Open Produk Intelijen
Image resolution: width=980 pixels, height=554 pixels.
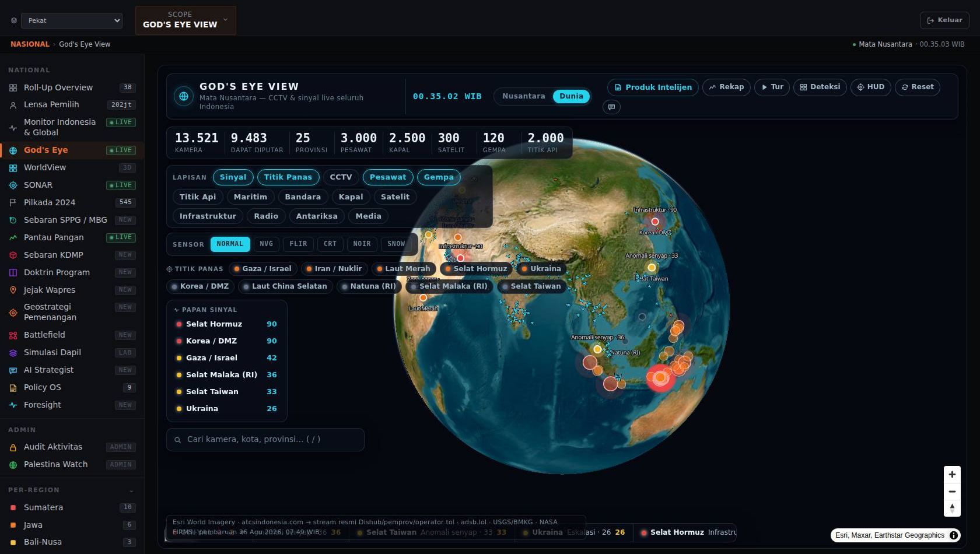point(653,87)
